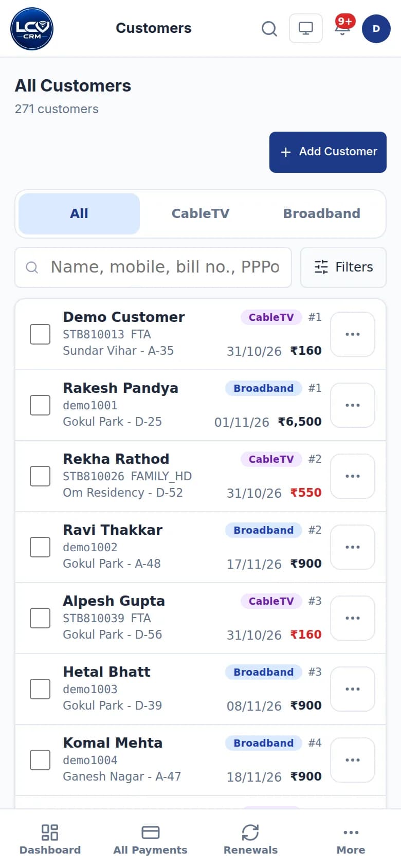Image resolution: width=401 pixels, height=868 pixels.
Task: Go to Dashboard in bottom navigation
Action: coord(50,839)
